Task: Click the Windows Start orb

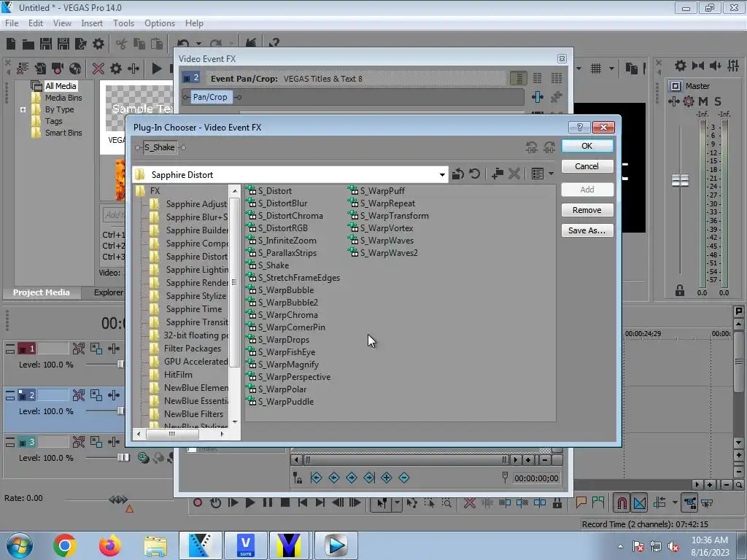Action: click(x=20, y=545)
